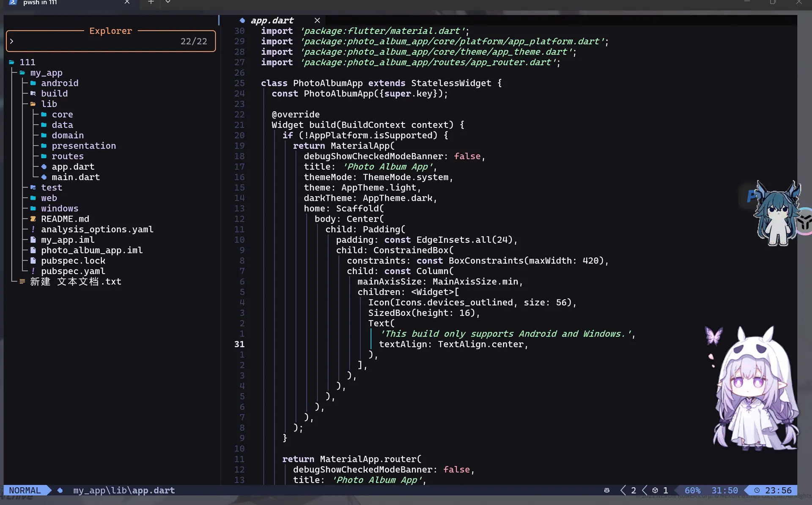Click the pubspec.yaml exclamation icon
812x505 pixels.
pyautogui.click(x=33, y=271)
